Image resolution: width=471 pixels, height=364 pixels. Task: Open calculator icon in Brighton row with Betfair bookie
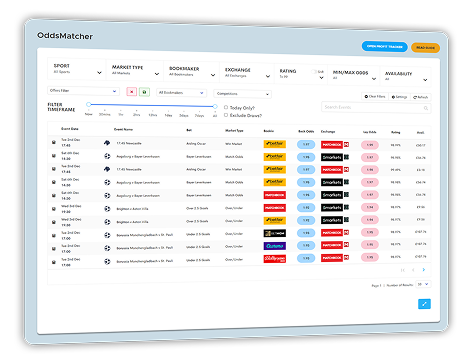pyautogui.click(x=54, y=222)
